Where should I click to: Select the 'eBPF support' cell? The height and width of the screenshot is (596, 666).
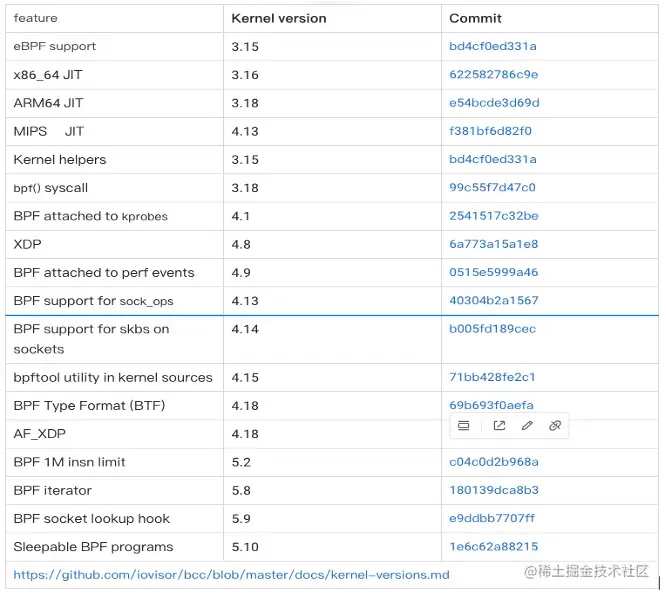(x=114, y=46)
